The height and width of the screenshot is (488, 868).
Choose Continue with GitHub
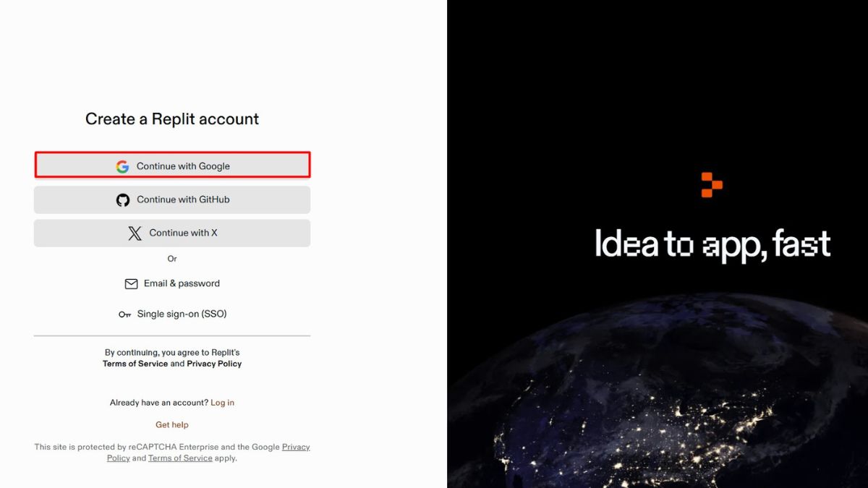click(x=172, y=200)
